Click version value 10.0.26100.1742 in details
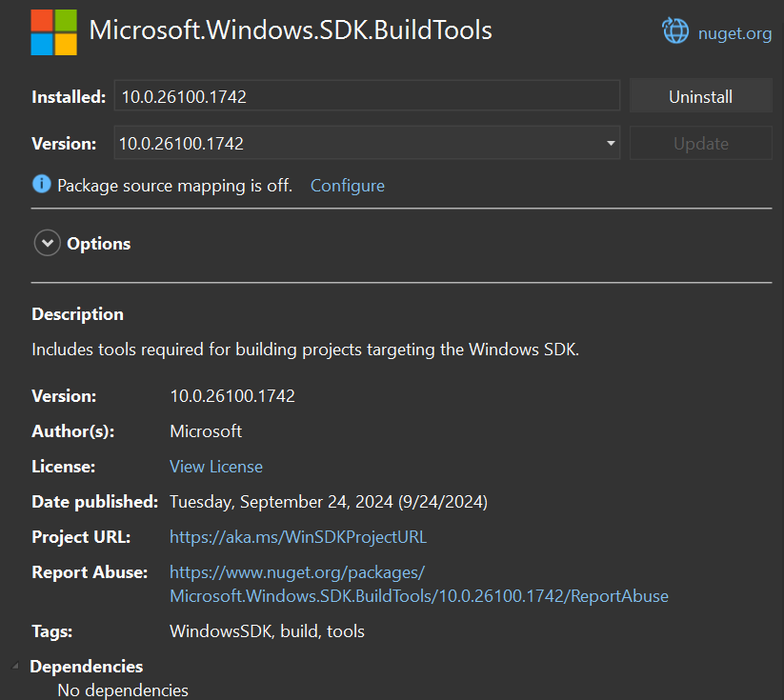Screen dimensions: 784x700 (232, 396)
